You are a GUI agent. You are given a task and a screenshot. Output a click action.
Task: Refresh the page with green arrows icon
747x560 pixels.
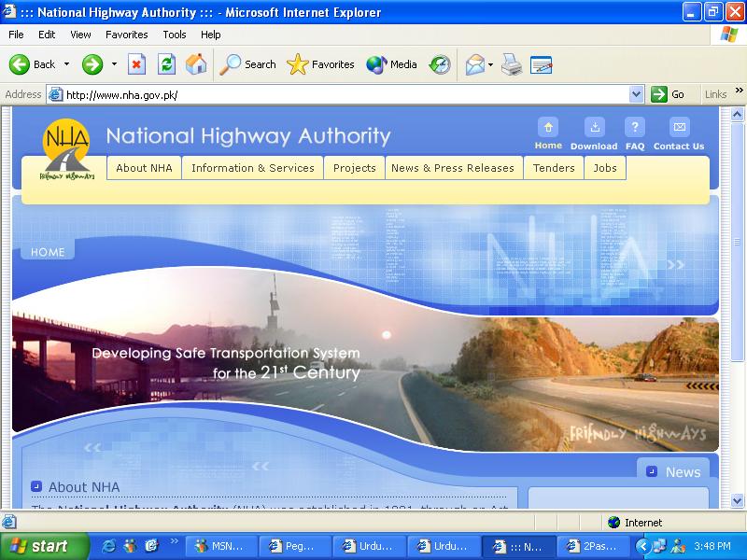point(166,64)
